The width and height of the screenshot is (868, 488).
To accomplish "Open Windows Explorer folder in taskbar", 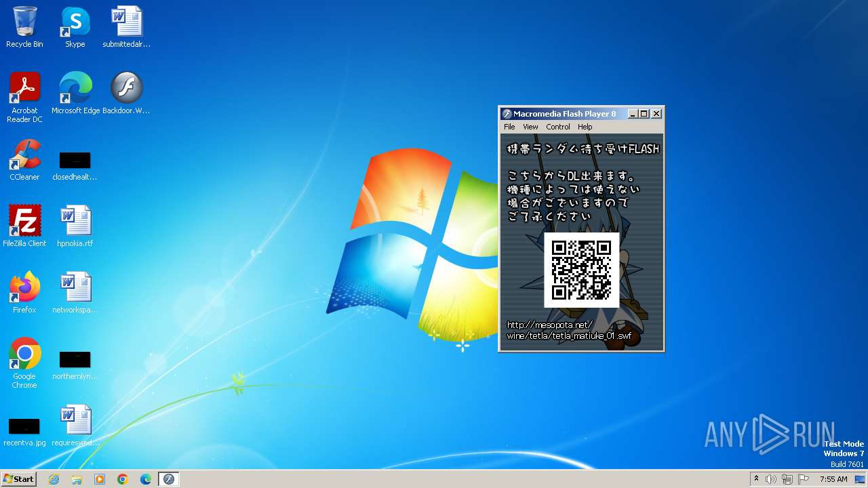I will coord(77,479).
